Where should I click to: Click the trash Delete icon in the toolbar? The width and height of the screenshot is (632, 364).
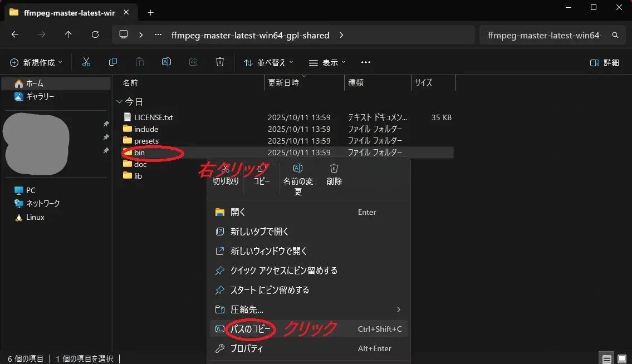pyautogui.click(x=220, y=62)
